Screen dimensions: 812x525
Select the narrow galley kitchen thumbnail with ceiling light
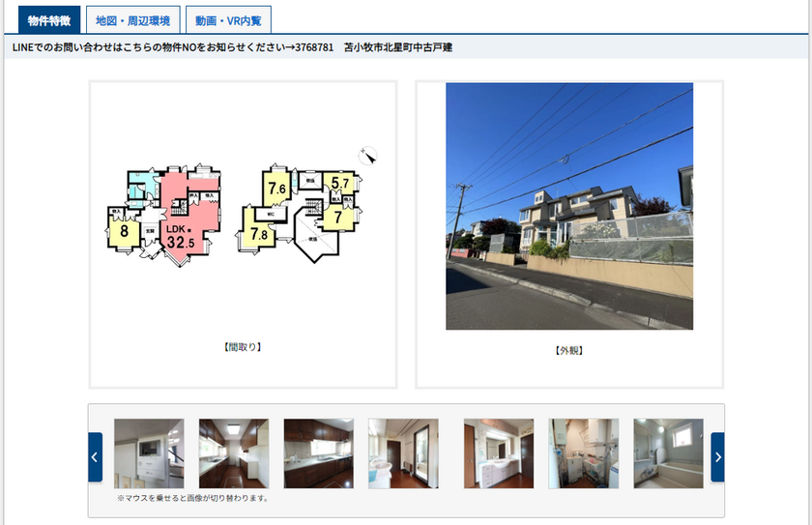[x=233, y=453]
